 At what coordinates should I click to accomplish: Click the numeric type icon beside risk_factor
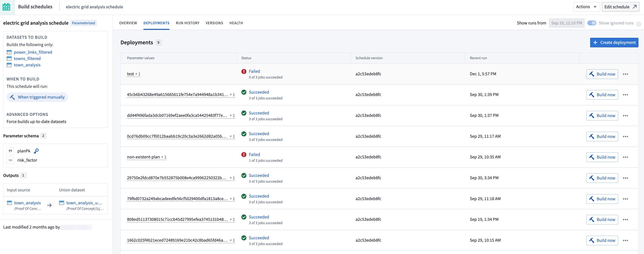click(x=10, y=160)
